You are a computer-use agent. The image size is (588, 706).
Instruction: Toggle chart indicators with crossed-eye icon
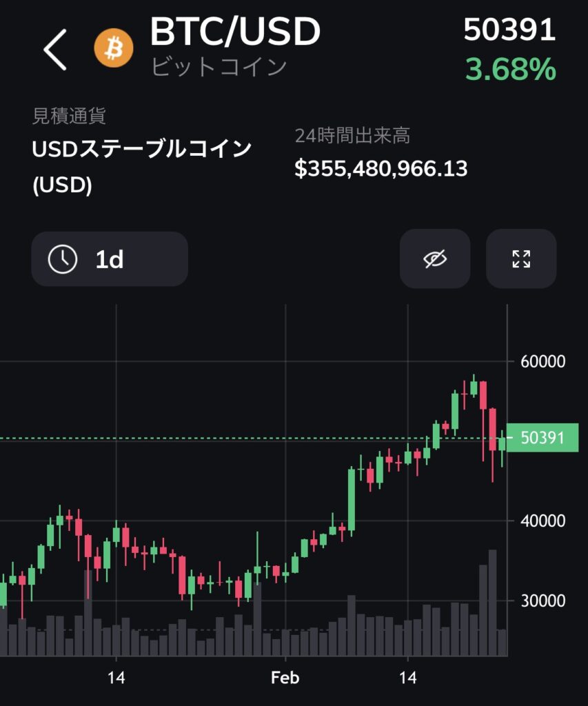435,259
